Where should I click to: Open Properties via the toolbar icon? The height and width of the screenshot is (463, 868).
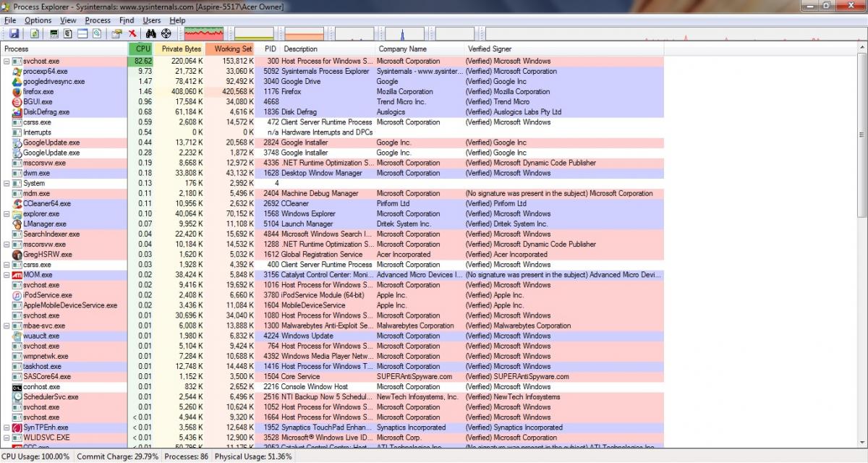[x=116, y=33]
